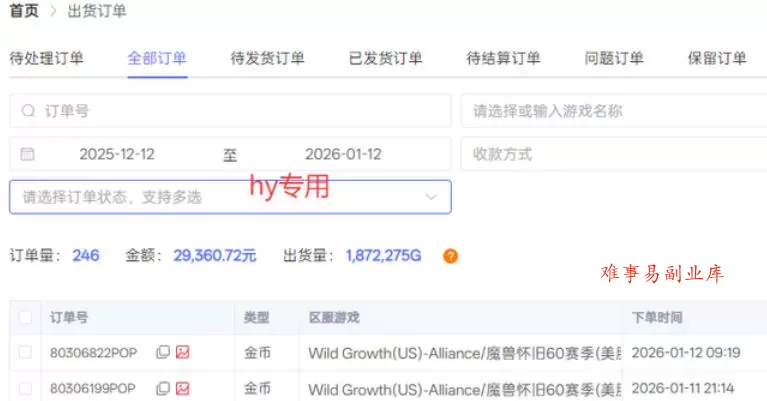This screenshot has width=767, height=401.
Task: Copy order number 80306822POP
Action: pos(162,352)
